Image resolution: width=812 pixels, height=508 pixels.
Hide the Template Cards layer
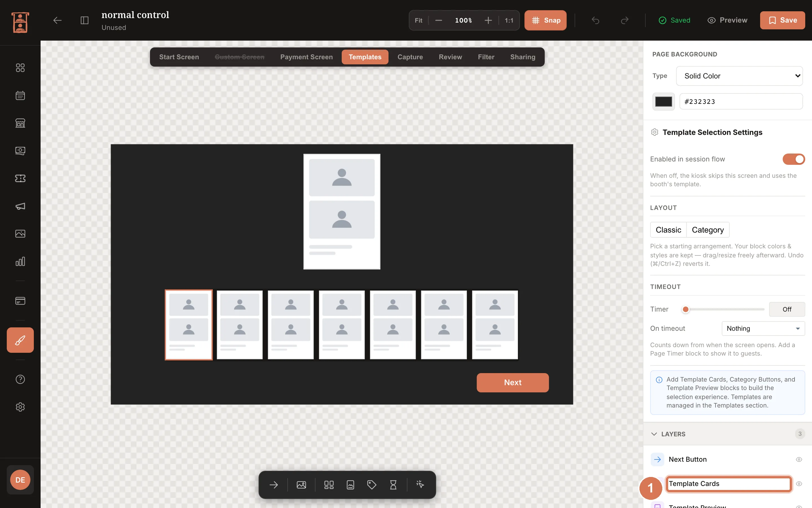coord(799,483)
